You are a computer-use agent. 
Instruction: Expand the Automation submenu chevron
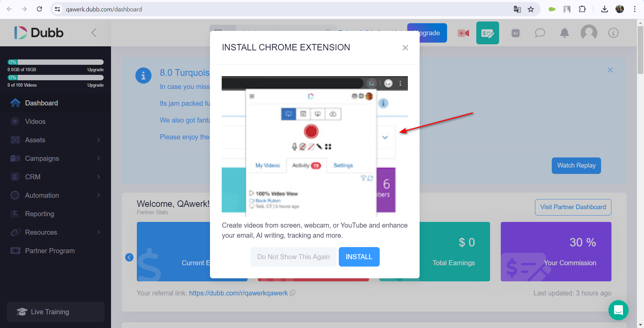(x=99, y=195)
